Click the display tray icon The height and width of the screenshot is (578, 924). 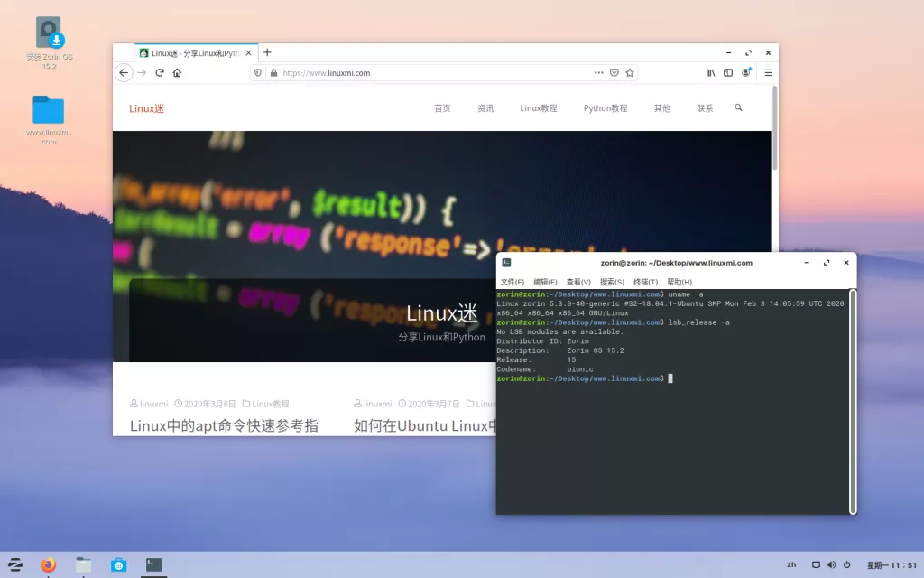click(816, 564)
